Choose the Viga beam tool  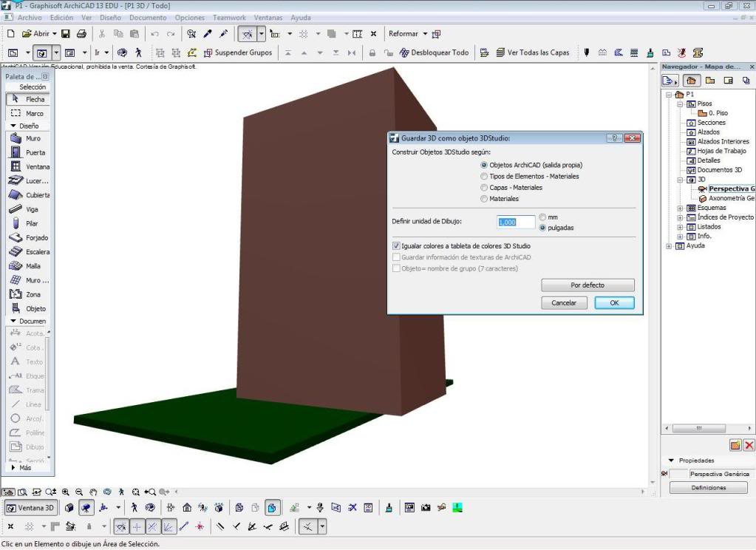(28, 209)
